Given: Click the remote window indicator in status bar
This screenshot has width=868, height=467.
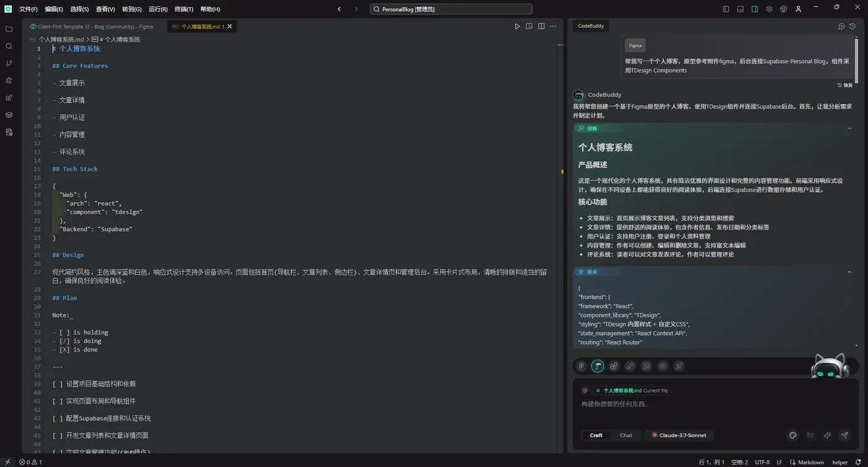Looking at the screenshot, I should pos(7,462).
